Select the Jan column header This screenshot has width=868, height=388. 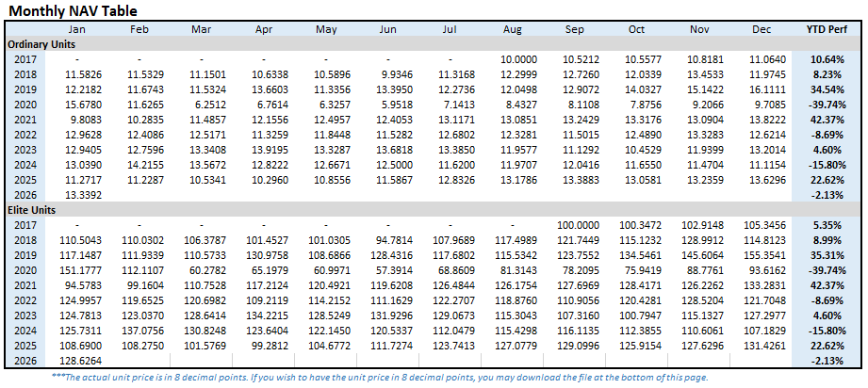[77, 30]
